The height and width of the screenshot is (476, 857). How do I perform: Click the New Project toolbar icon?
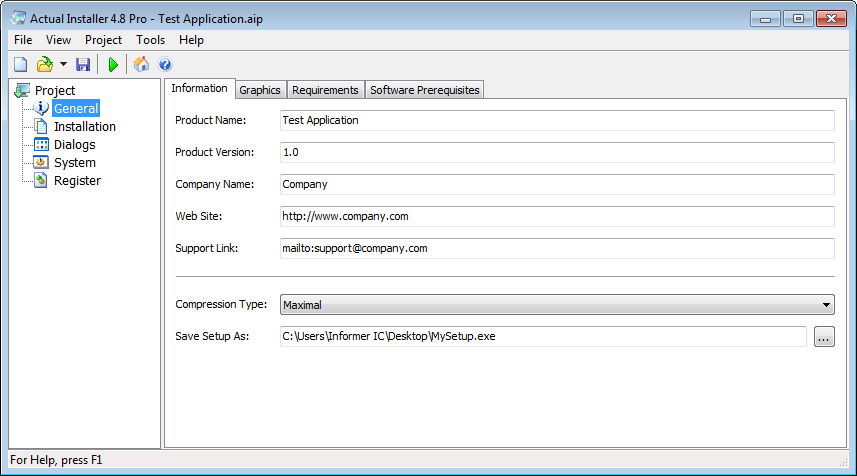(21, 64)
